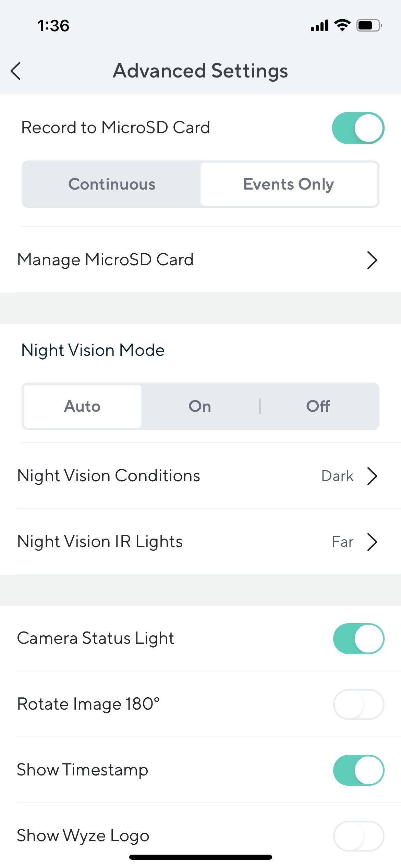Toggle Record to MicroSD Card switch
Image resolution: width=401 pixels, height=868 pixels.
[x=358, y=128]
